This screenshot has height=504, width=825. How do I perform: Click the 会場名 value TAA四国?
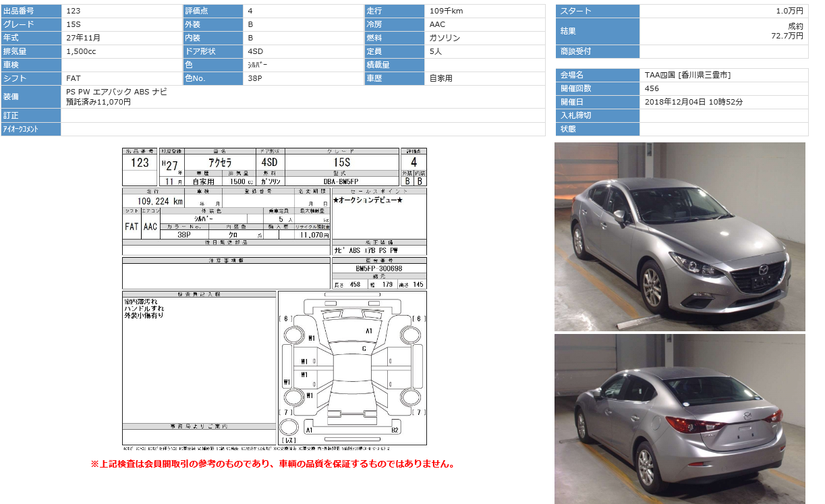click(687, 75)
